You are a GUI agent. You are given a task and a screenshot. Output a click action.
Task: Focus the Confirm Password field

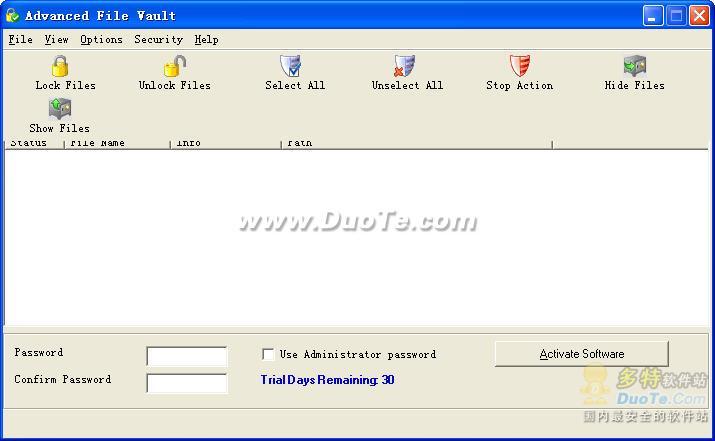(x=186, y=383)
